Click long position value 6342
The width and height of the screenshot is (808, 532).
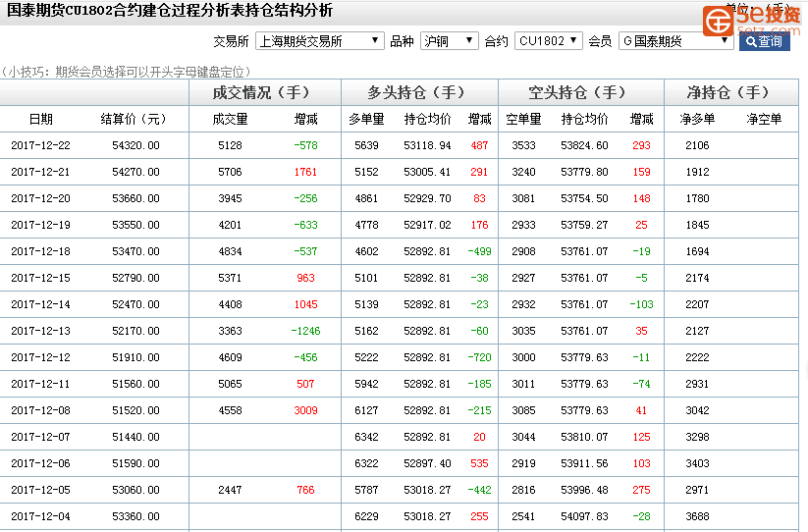pos(366,437)
